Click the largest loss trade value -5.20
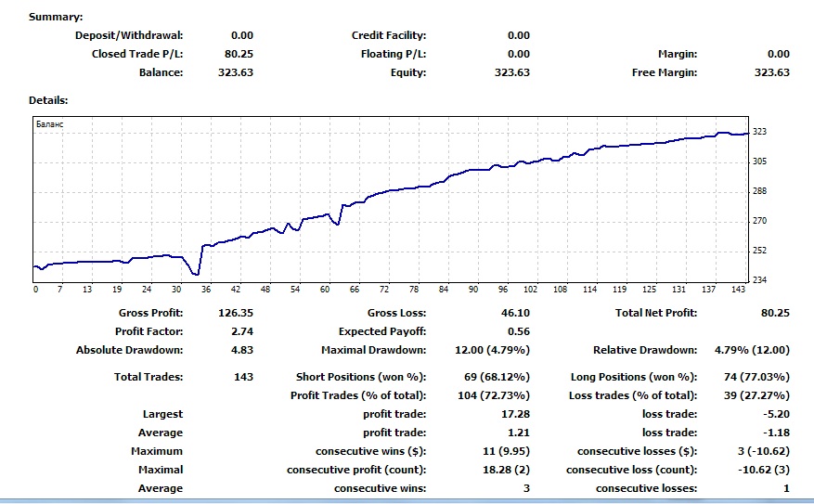814x504 pixels. tap(777, 414)
